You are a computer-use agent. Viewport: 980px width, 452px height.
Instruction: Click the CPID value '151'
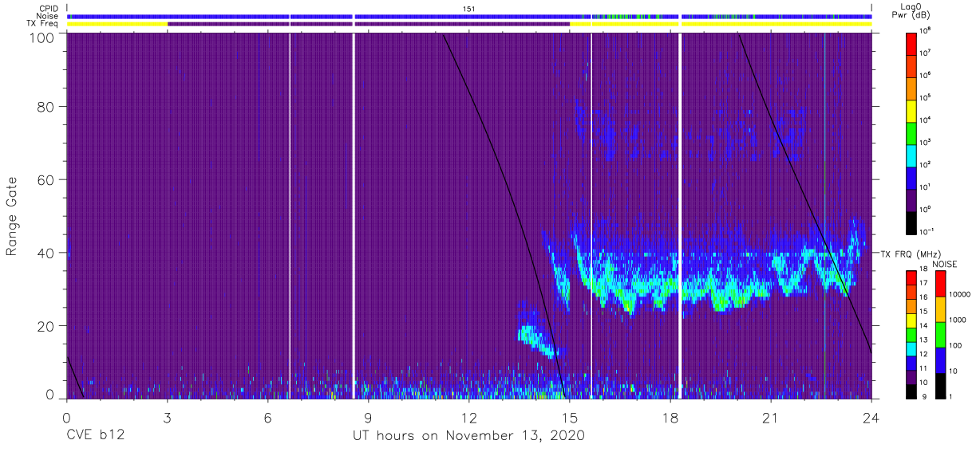coord(468,9)
